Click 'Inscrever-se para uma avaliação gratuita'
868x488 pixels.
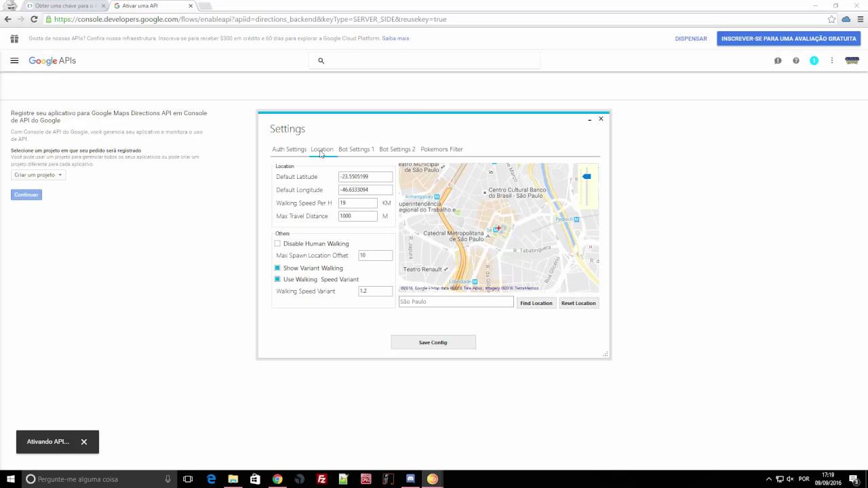[789, 39]
